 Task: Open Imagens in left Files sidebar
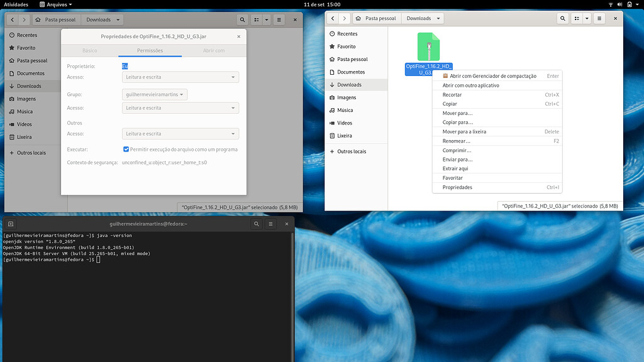pyautogui.click(x=33, y=99)
